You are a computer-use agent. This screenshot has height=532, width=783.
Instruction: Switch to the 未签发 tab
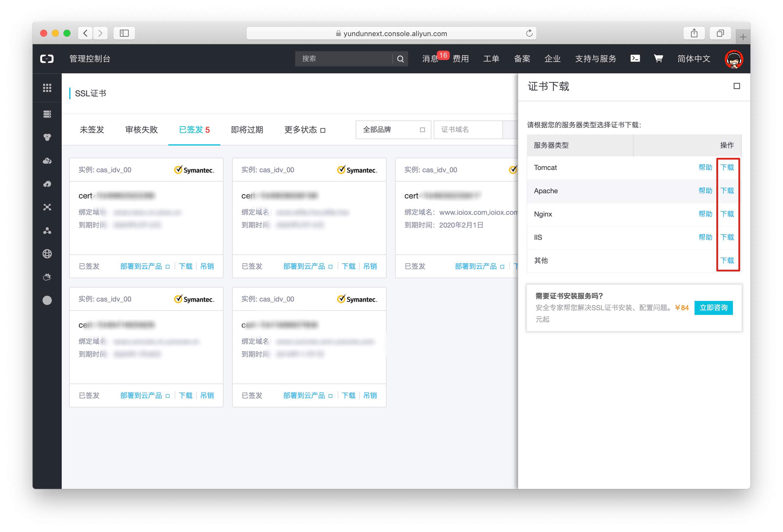point(92,130)
